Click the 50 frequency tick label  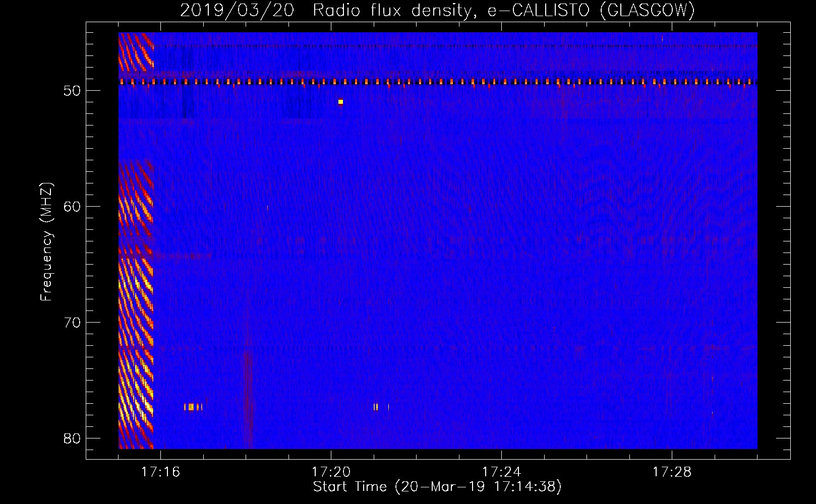click(x=73, y=91)
